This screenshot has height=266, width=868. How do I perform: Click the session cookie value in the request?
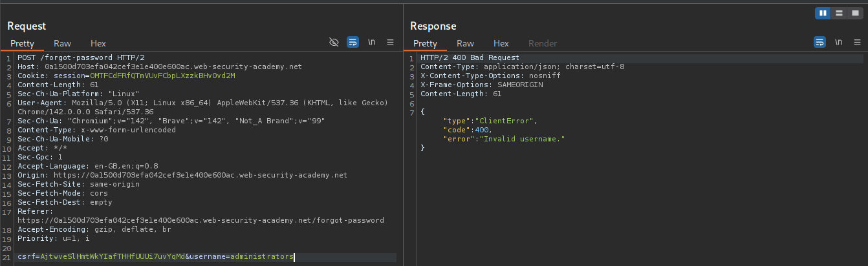(x=162, y=76)
